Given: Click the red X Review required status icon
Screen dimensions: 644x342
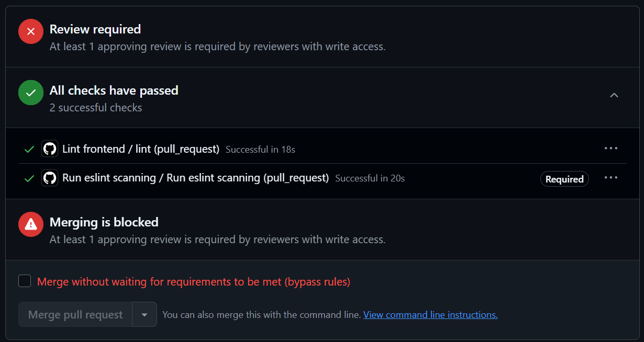Looking at the screenshot, I should tap(30, 31).
